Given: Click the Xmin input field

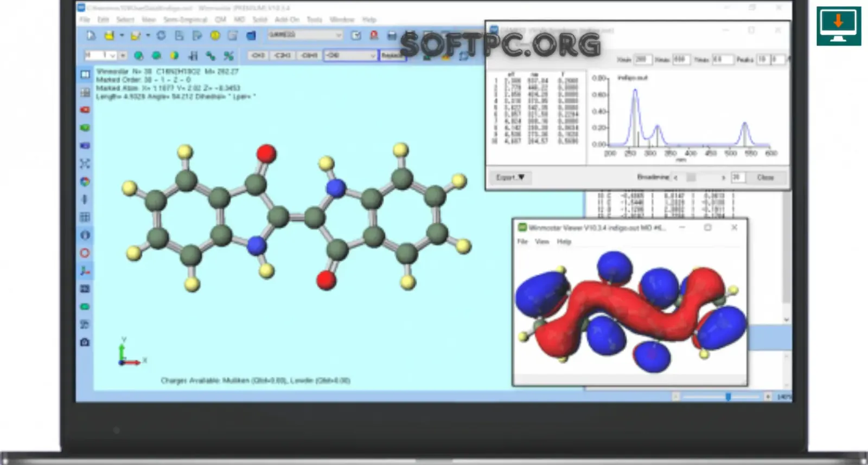Looking at the screenshot, I should pyautogui.click(x=642, y=59).
